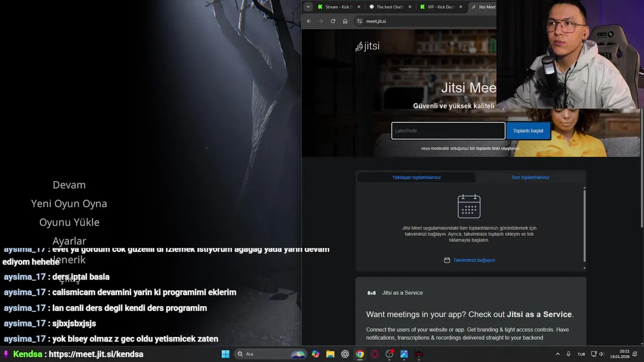Screen dimensions: 644x362
Task: Open Copilot from the taskbar
Action: (x=315, y=354)
